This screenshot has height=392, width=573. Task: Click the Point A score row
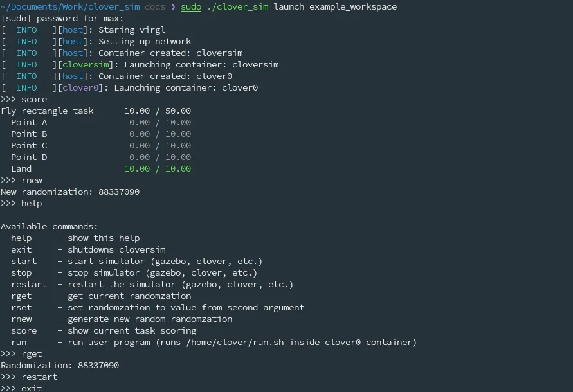[x=101, y=123]
